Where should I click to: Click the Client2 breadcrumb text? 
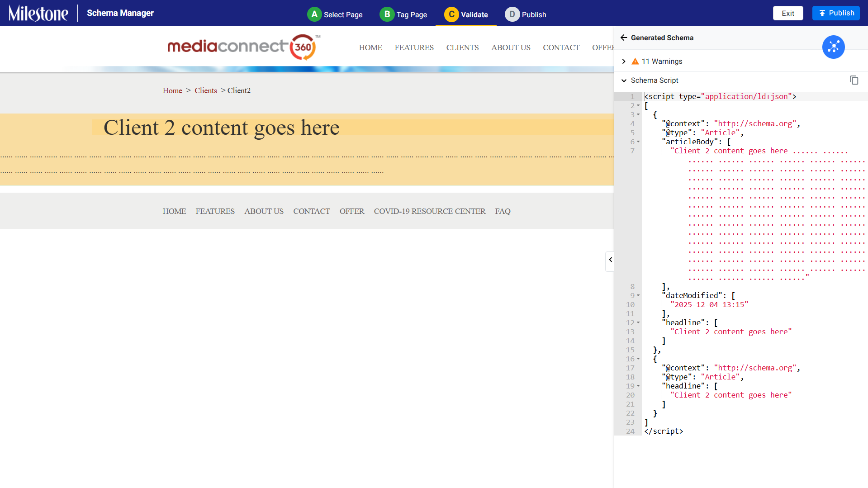(239, 90)
